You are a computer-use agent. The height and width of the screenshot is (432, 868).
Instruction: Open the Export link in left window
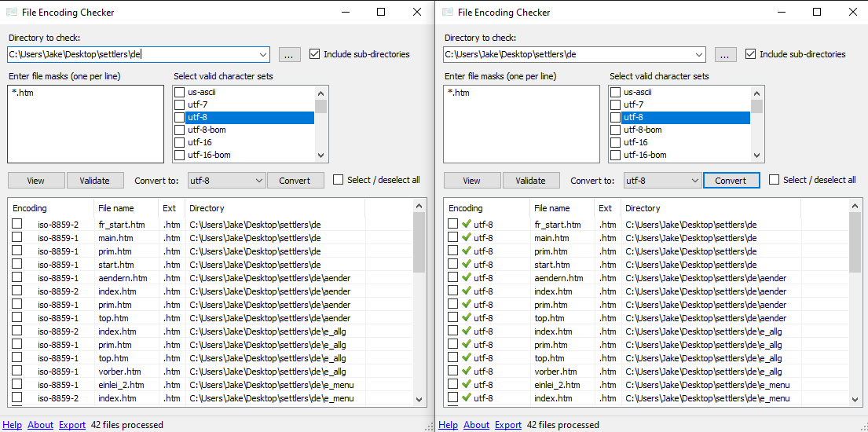point(72,425)
